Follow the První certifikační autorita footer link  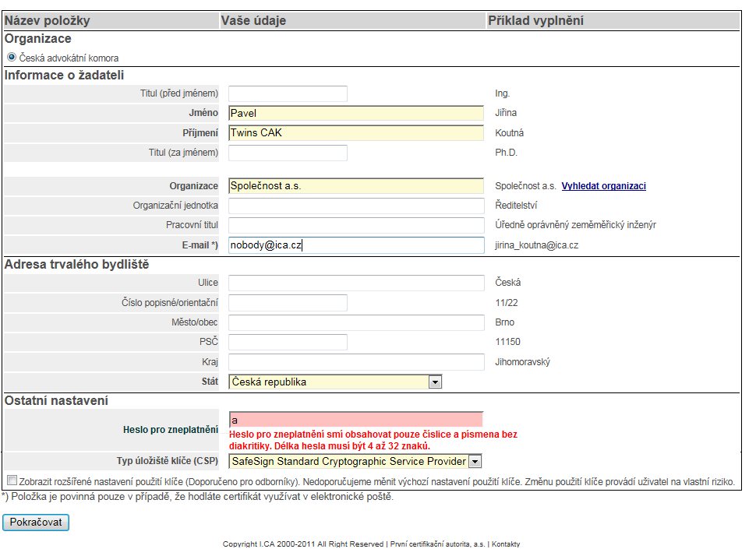tap(437, 544)
